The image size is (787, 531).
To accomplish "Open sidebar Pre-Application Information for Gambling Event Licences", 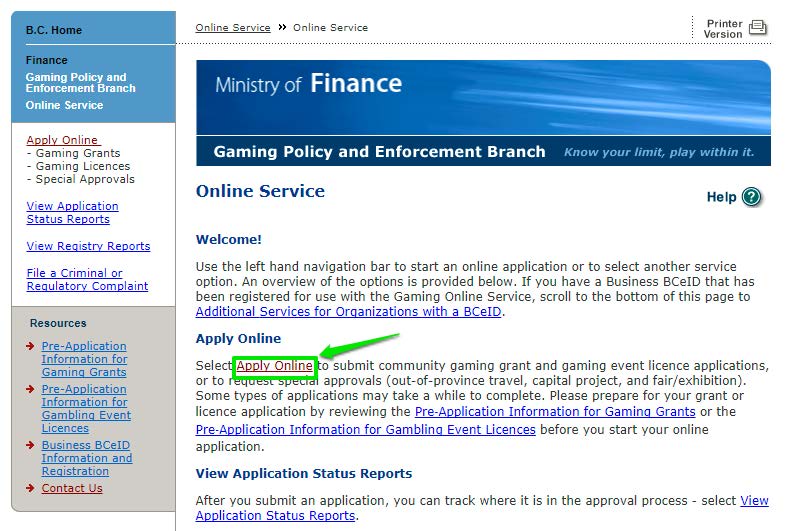I will tap(86, 409).
